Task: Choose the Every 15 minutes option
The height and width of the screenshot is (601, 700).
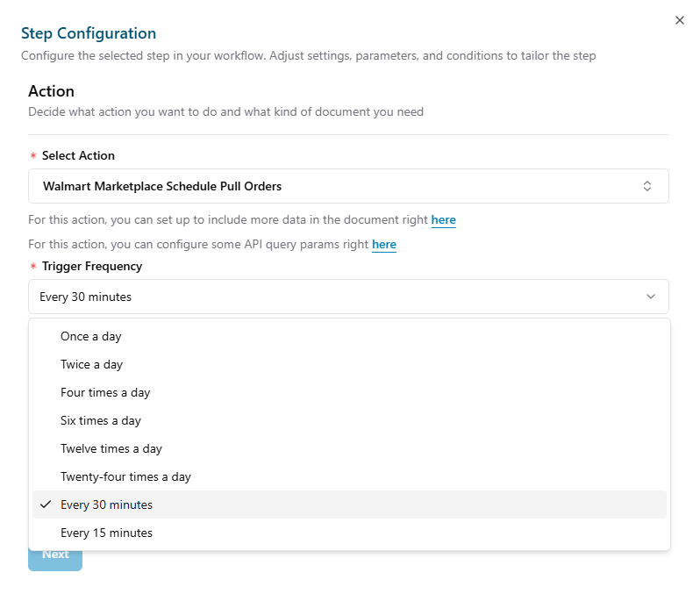Action: pos(349,533)
